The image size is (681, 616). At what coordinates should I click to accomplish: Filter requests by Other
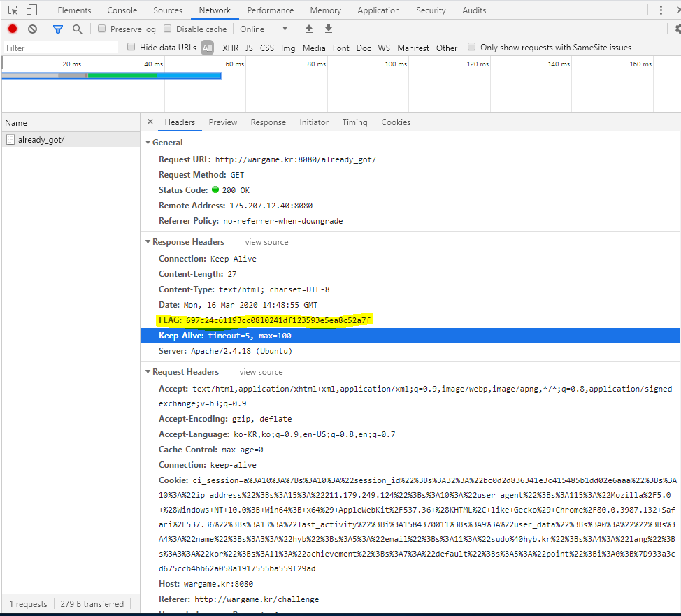point(447,48)
